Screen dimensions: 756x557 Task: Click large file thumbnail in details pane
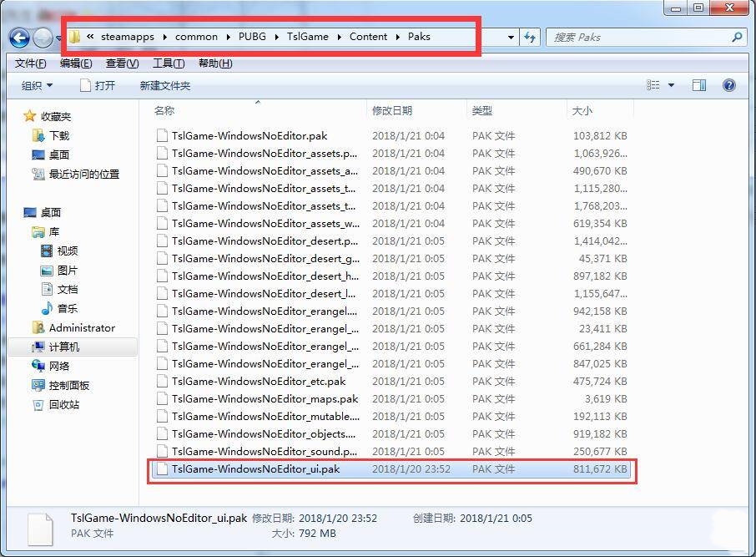click(41, 529)
